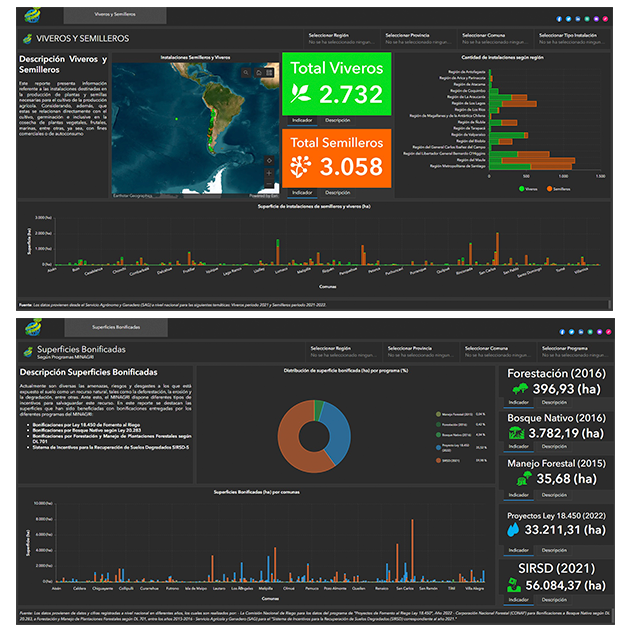
Task: Click Facebook icon in Viveros y Semilleros header
Action: point(560,18)
